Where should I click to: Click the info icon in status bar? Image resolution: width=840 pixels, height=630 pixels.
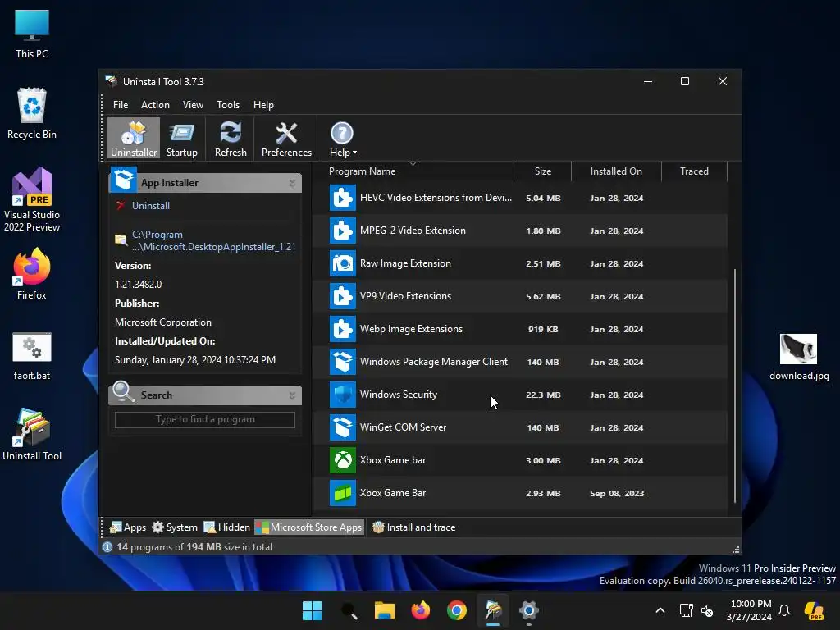[x=107, y=547]
